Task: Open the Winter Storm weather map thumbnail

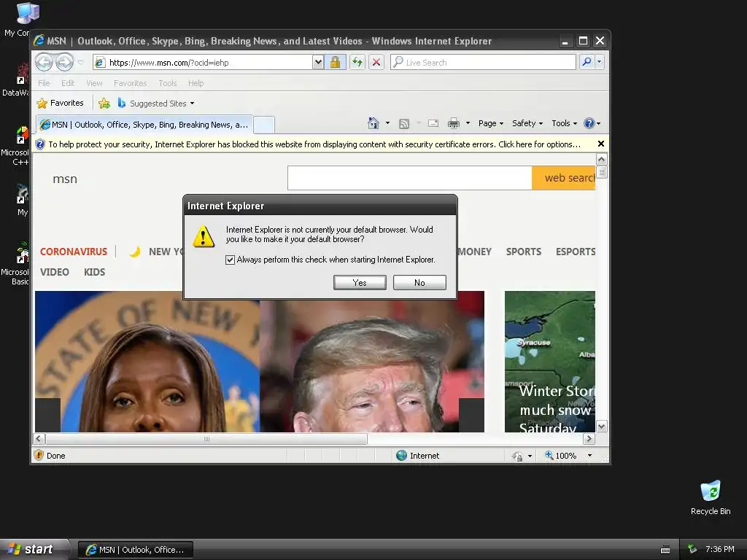Action: tap(550, 362)
